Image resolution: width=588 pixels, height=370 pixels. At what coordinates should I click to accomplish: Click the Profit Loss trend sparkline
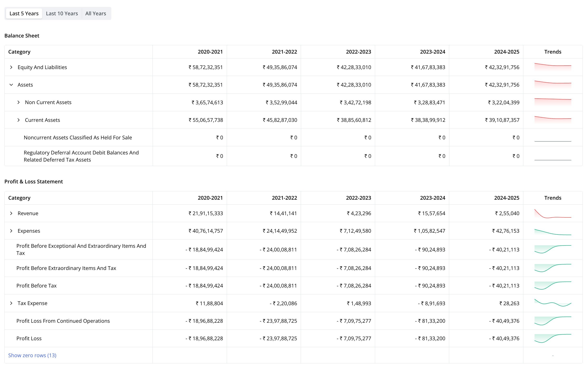[x=553, y=338]
